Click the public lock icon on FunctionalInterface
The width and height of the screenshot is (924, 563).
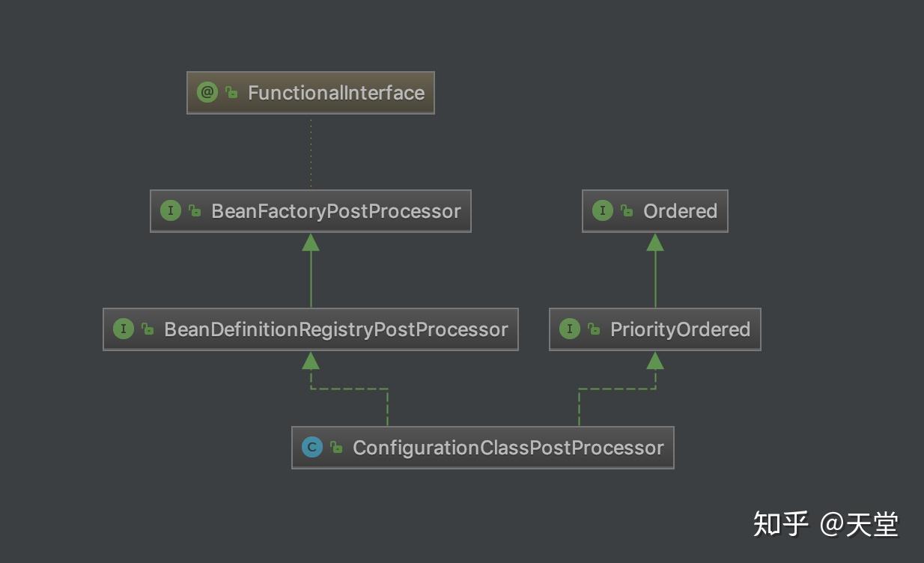[231, 93]
